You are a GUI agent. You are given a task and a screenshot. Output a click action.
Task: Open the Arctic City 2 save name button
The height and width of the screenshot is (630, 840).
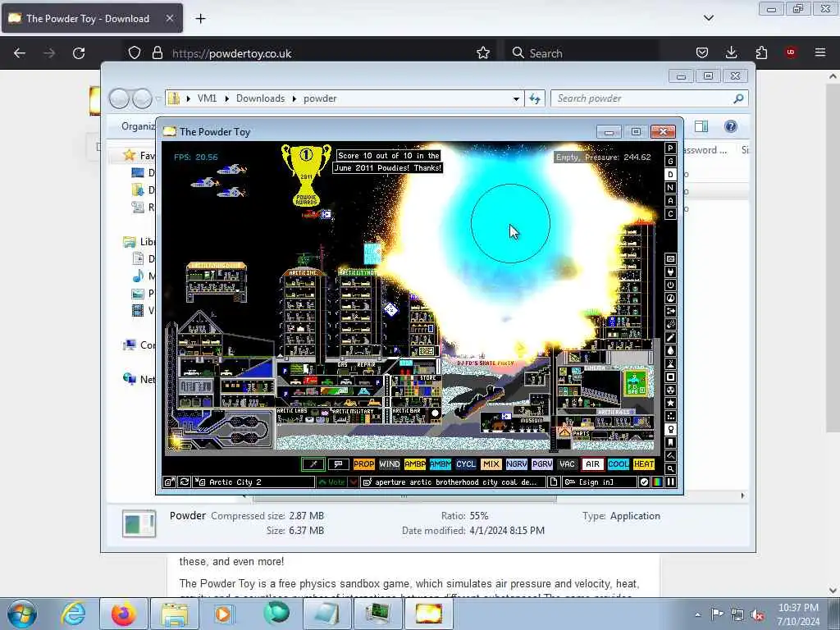click(x=254, y=482)
